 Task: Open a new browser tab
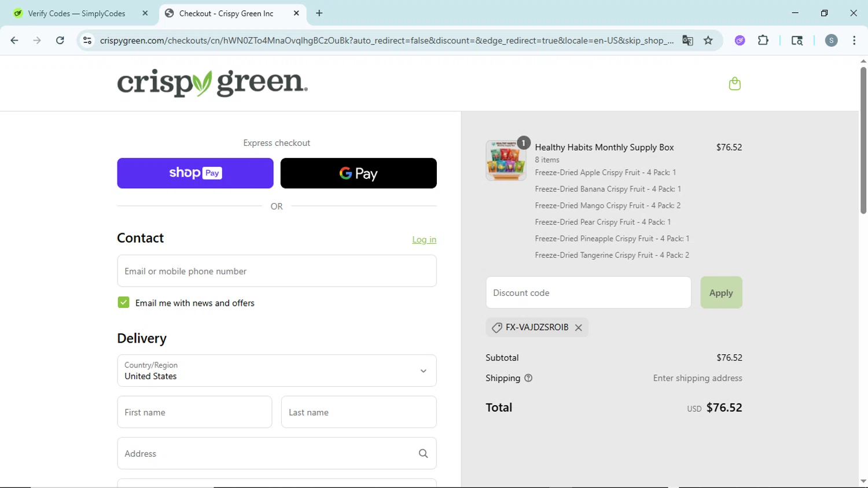(x=319, y=13)
